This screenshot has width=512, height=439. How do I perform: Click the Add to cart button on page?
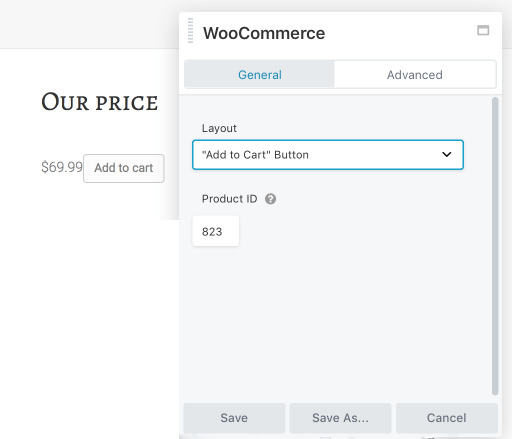coord(124,168)
